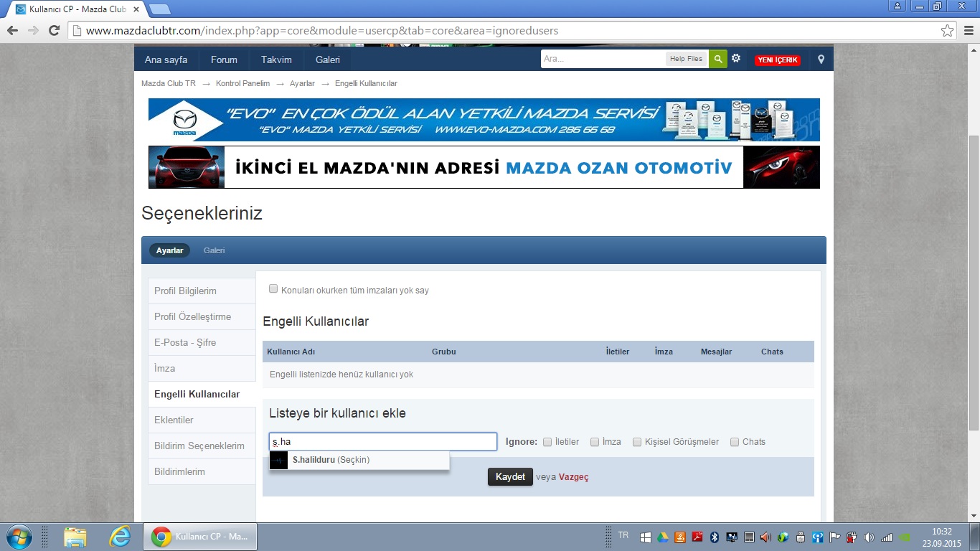
Task: Click the Mazda Club TR breadcrumb
Action: [169, 83]
